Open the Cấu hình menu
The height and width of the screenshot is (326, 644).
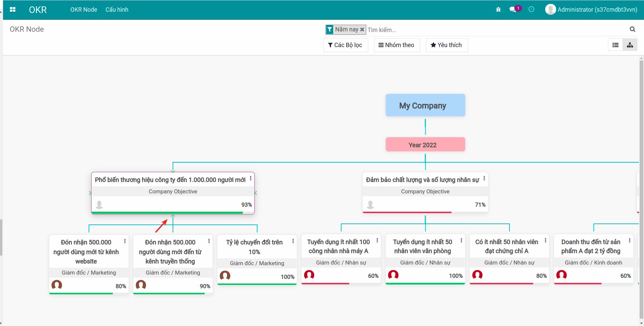coord(117,10)
